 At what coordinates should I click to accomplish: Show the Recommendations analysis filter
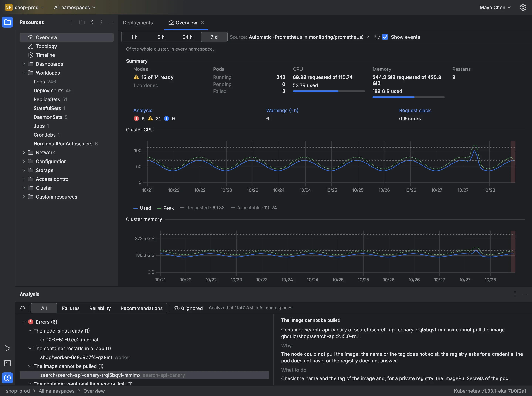tap(141, 308)
